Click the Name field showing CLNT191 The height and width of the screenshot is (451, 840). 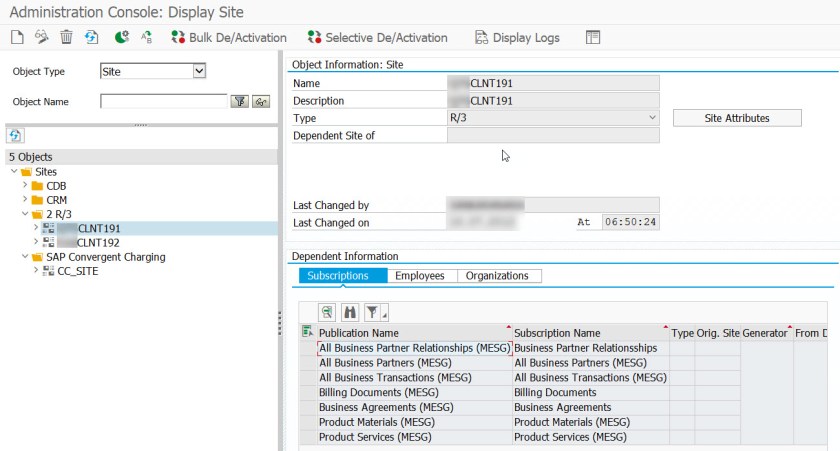click(x=553, y=83)
